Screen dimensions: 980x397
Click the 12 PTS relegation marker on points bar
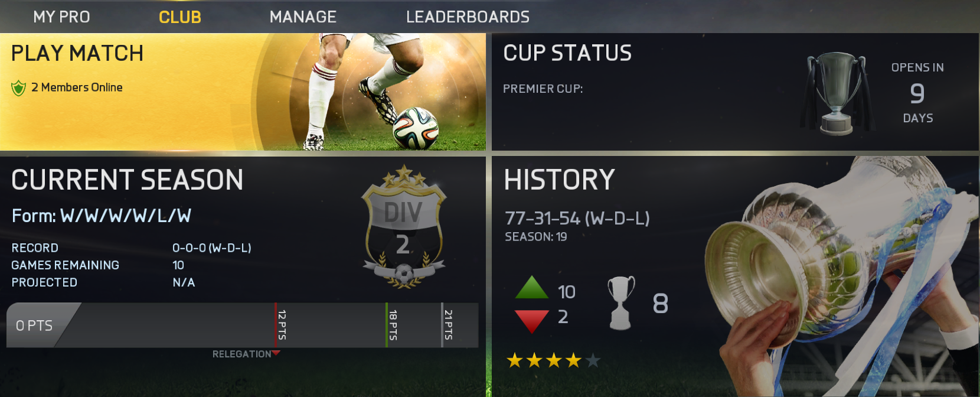pyautogui.click(x=281, y=325)
